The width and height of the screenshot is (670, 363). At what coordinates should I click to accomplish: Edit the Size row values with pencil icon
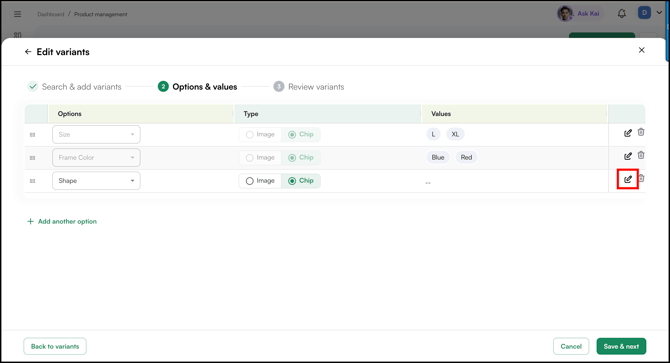pyautogui.click(x=628, y=133)
